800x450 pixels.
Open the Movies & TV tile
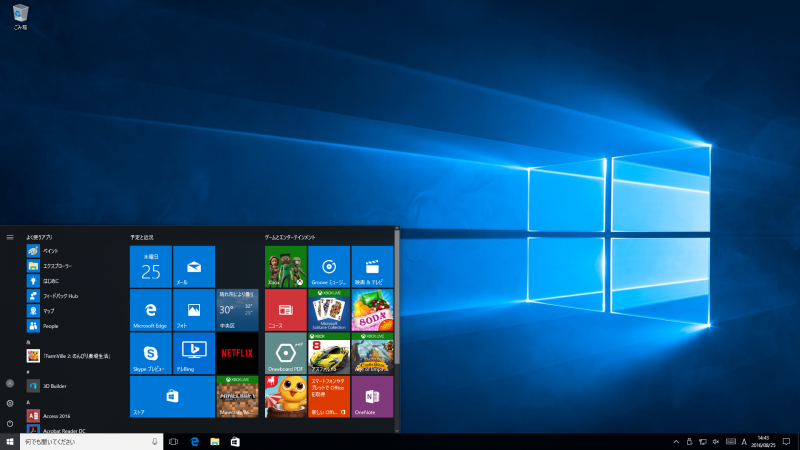pos(372,266)
